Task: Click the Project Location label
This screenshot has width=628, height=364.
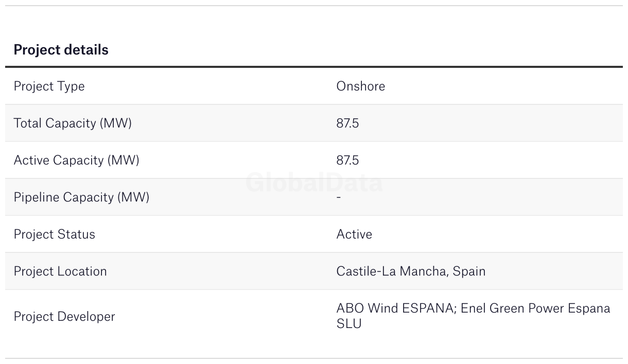Action: 60,271
